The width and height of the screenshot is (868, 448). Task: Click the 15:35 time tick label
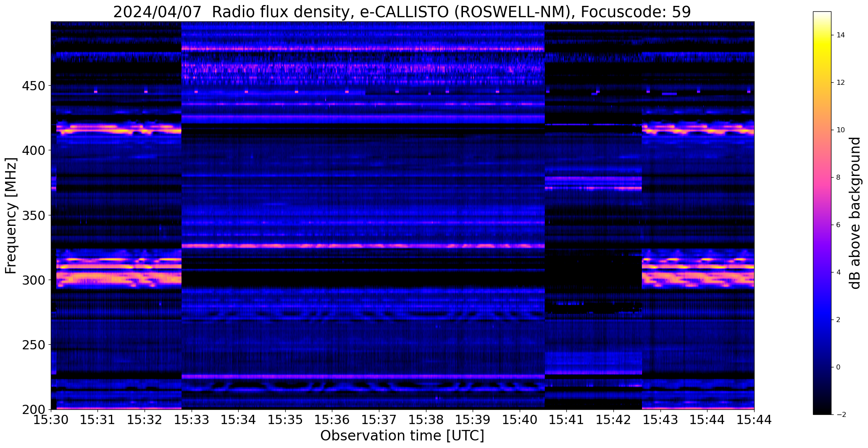(x=285, y=419)
